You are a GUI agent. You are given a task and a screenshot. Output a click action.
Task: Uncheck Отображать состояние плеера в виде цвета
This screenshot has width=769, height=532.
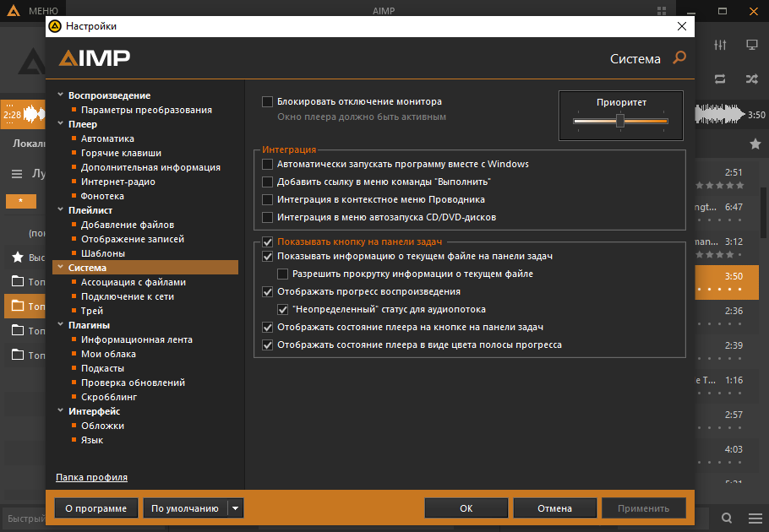(267, 345)
